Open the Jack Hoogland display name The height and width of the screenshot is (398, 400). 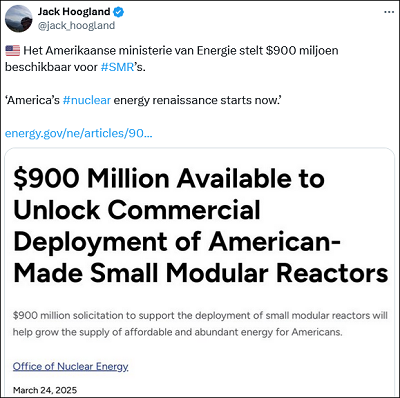click(74, 12)
